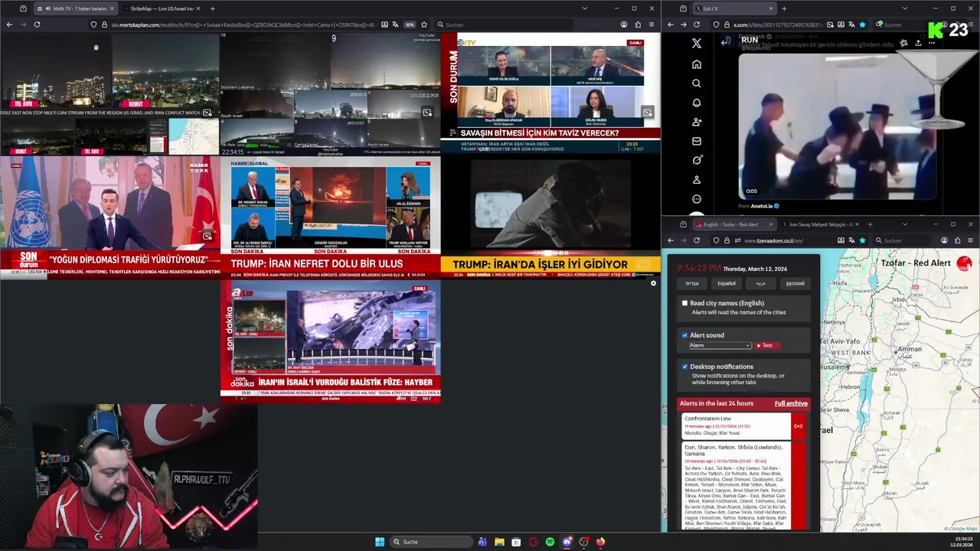The height and width of the screenshot is (551, 980).
Task: Open X follow requests person-plus icon
Action: point(697,122)
